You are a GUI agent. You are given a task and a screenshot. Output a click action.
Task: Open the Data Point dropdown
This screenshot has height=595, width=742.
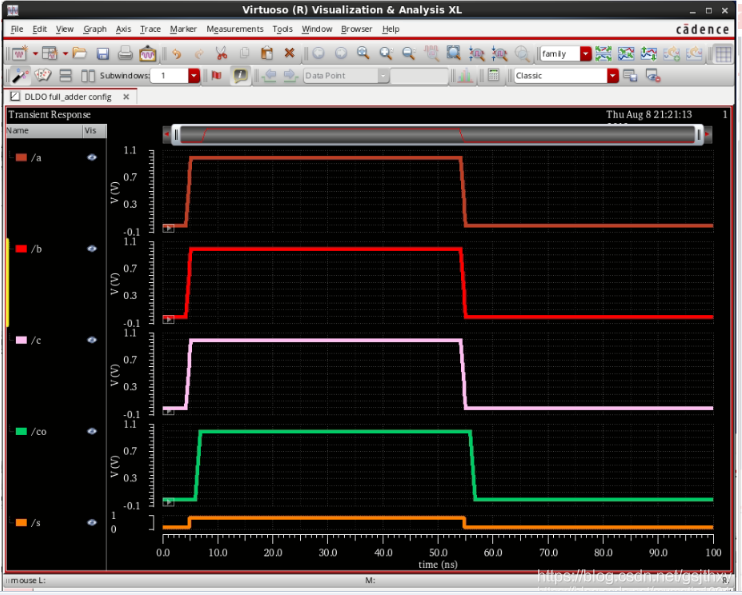point(383,76)
